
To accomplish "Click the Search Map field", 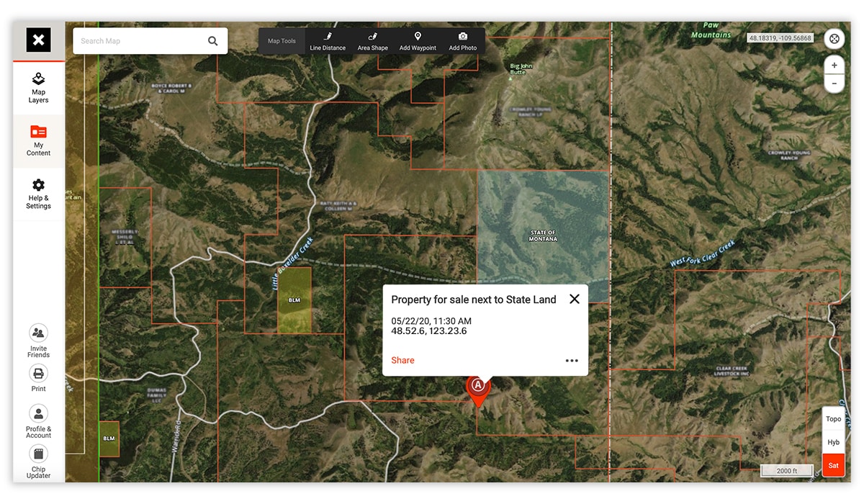I will [x=140, y=41].
